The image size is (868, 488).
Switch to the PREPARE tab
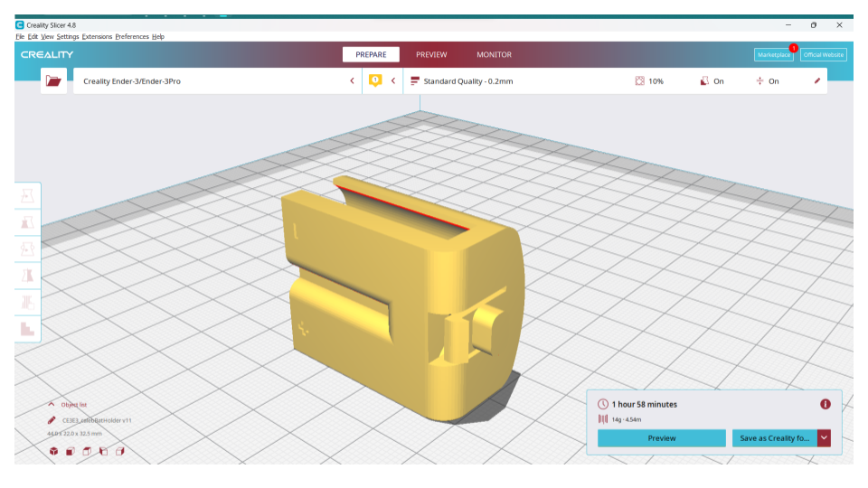371,55
